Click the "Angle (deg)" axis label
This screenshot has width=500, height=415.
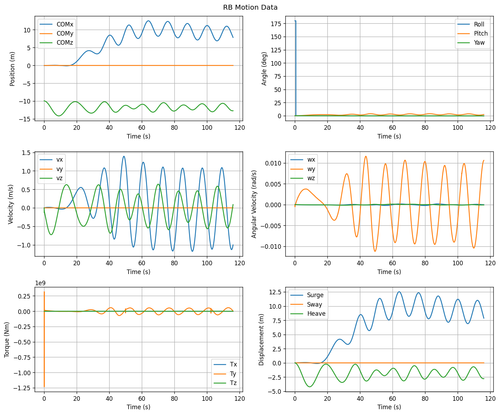pyautogui.click(x=264, y=68)
